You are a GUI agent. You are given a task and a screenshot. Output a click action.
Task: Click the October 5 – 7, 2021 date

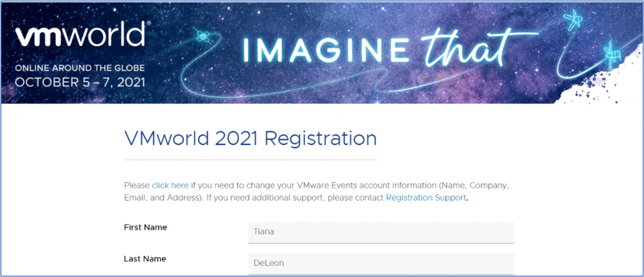pos(80,82)
